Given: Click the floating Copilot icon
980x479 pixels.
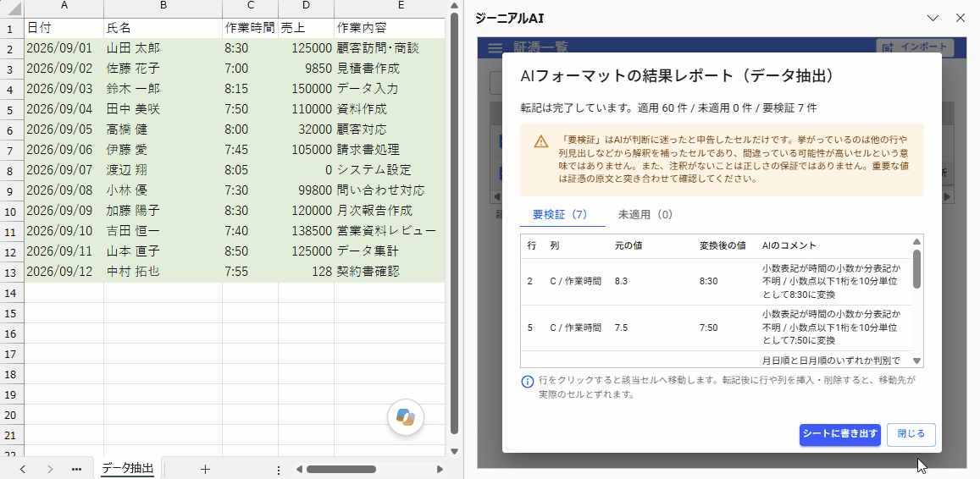Looking at the screenshot, I should [406, 416].
